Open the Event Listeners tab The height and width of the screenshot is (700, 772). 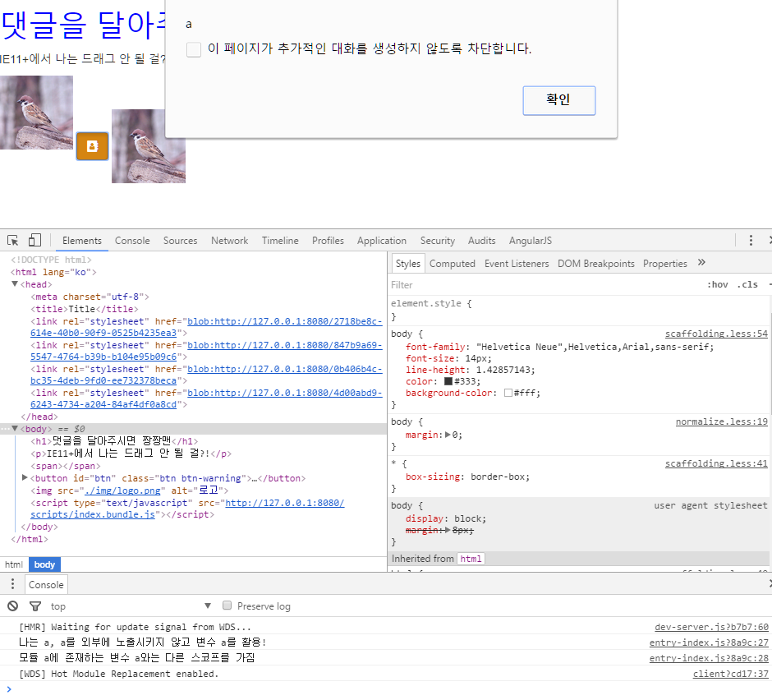click(x=517, y=264)
